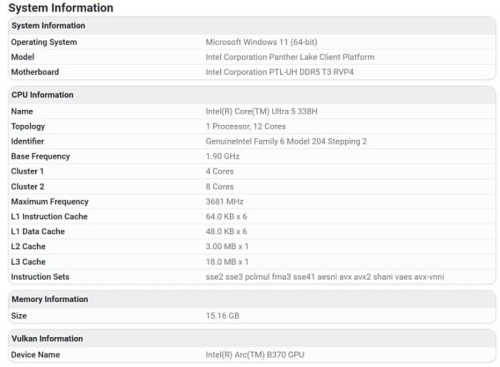Click the 'CPU Information' section header
Image resolution: width=500 pixels, height=367 pixels.
pyautogui.click(x=252, y=95)
